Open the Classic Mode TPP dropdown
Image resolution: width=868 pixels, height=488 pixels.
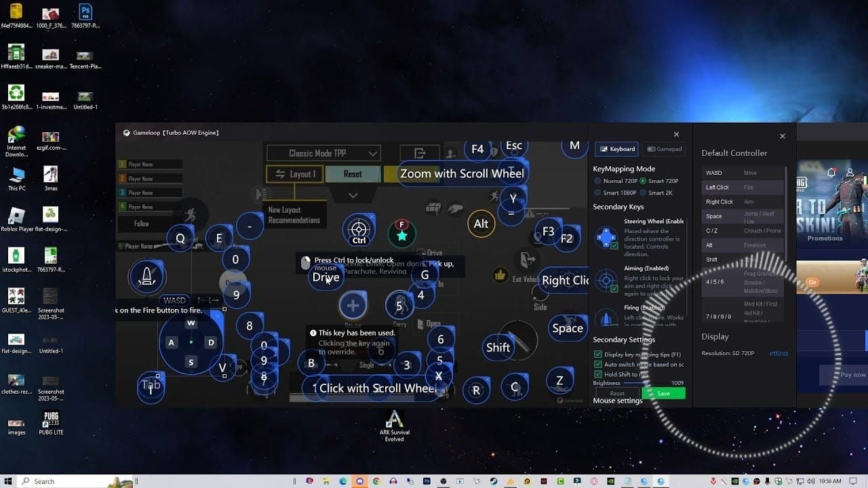point(323,153)
